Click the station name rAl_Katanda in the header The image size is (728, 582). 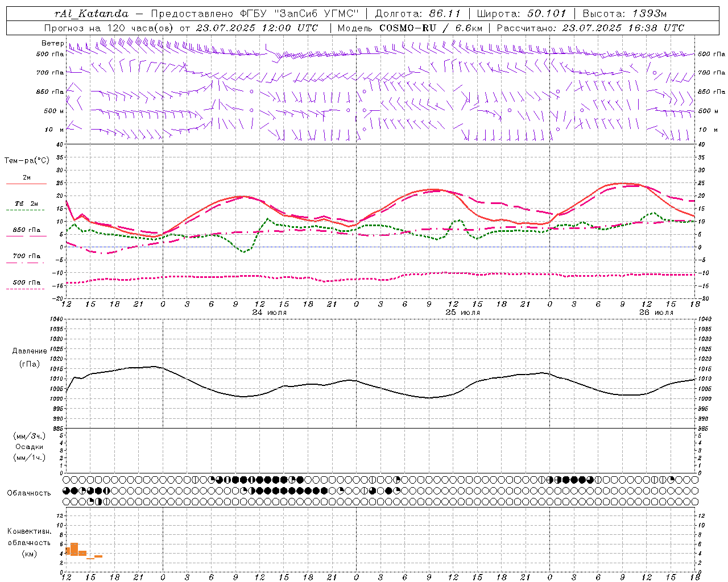pyautogui.click(x=91, y=14)
